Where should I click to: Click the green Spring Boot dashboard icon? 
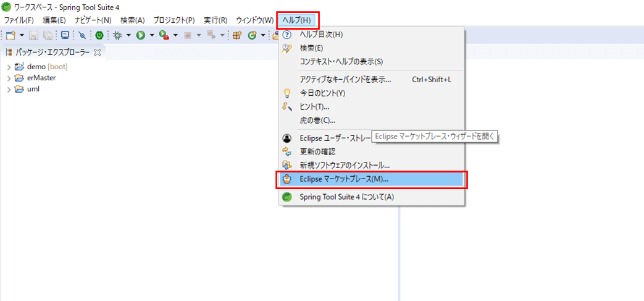point(99,36)
